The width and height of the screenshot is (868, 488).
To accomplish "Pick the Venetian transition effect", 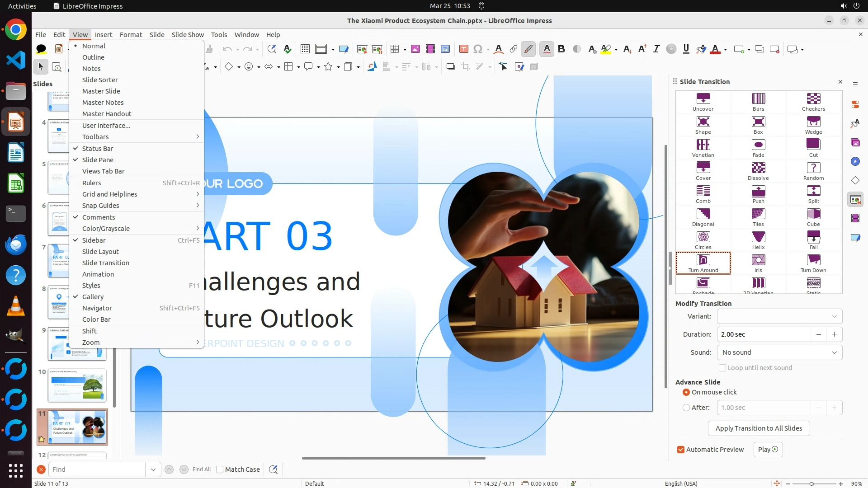I will (x=703, y=145).
